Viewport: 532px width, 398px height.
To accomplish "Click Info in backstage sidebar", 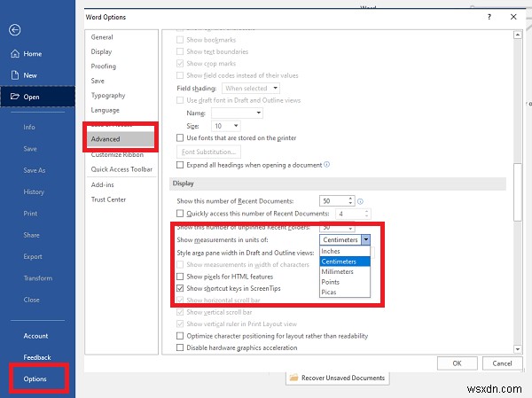I will (29, 127).
